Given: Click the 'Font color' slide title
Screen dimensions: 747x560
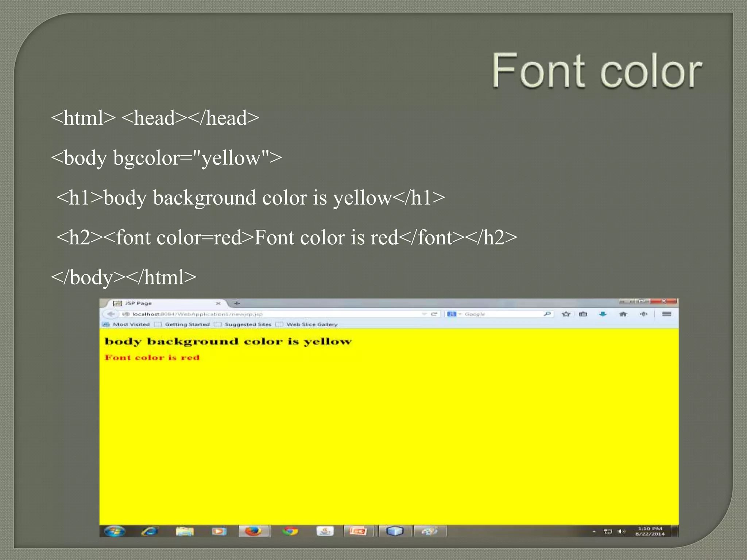Looking at the screenshot, I should [597, 70].
